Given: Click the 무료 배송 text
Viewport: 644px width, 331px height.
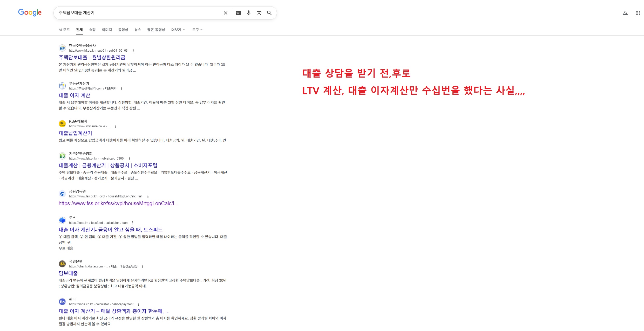Looking at the screenshot, I should 66,248.
